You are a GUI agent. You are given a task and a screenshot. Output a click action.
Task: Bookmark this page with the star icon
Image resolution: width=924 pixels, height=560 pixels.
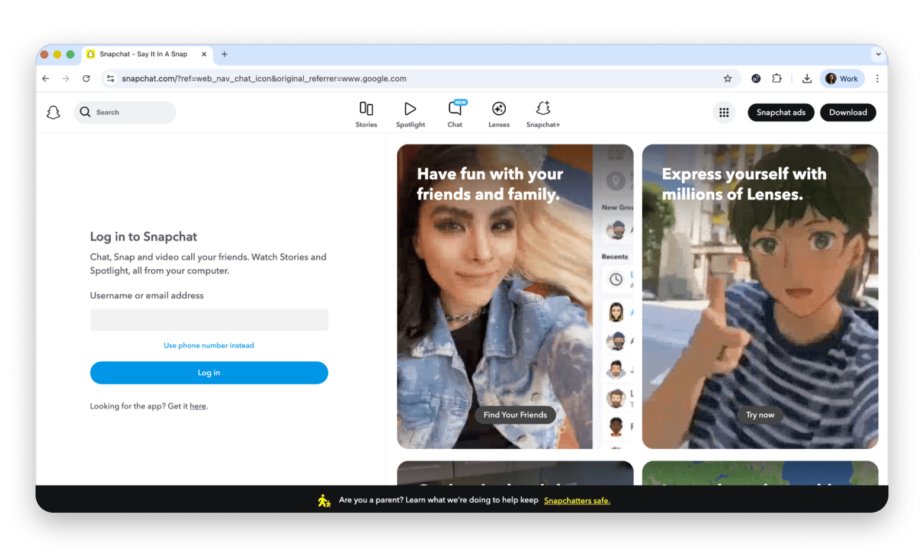tap(727, 78)
